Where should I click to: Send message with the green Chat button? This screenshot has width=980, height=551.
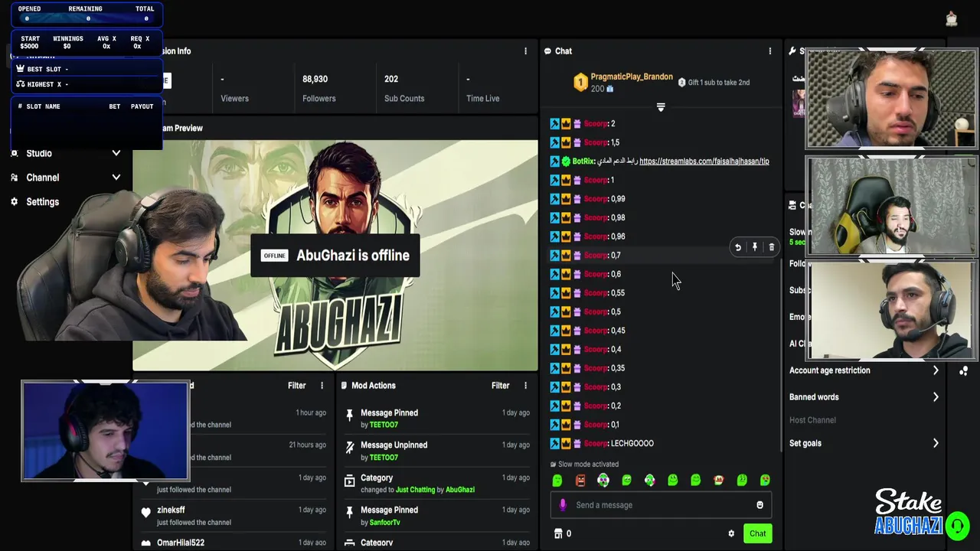pyautogui.click(x=757, y=533)
